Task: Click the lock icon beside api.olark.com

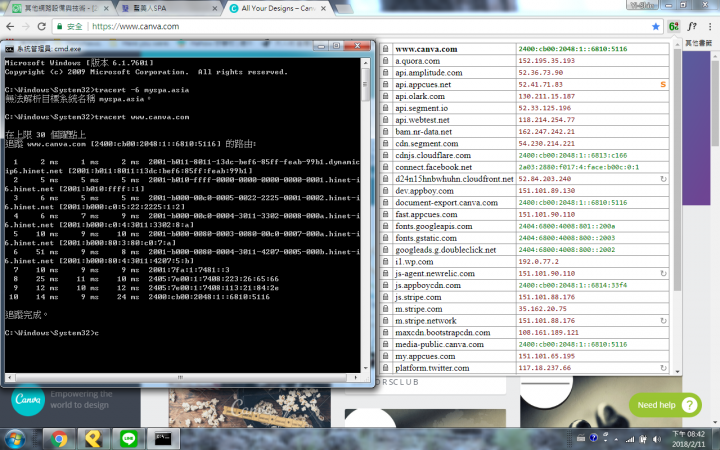Action: click(x=386, y=96)
